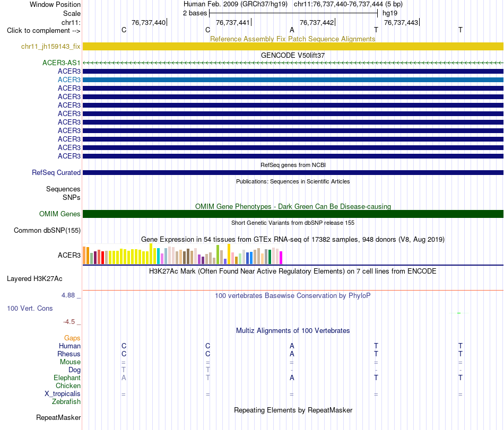
Task: Click the ACER3 label beside GTEx chart
Action: [x=69, y=256]
